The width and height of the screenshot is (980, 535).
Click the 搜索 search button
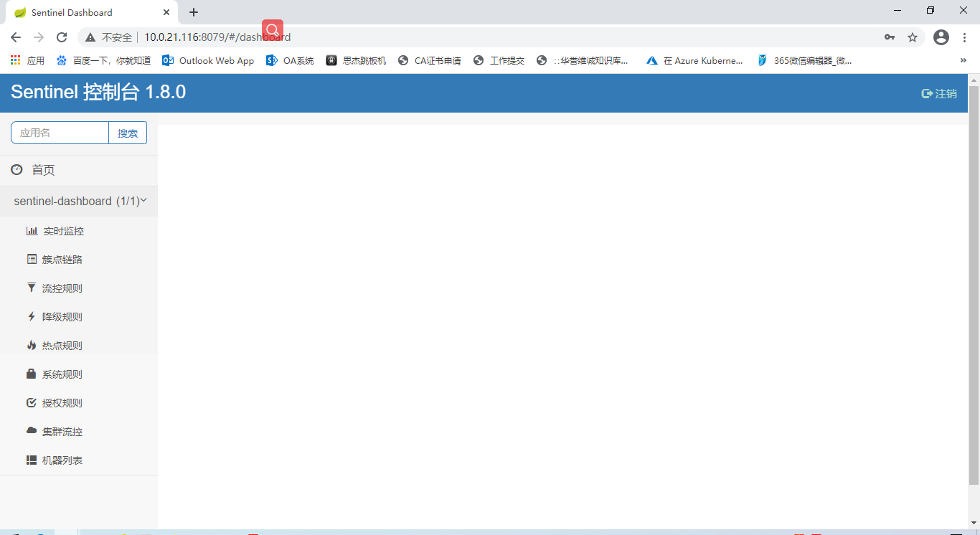tap(128, 133)
